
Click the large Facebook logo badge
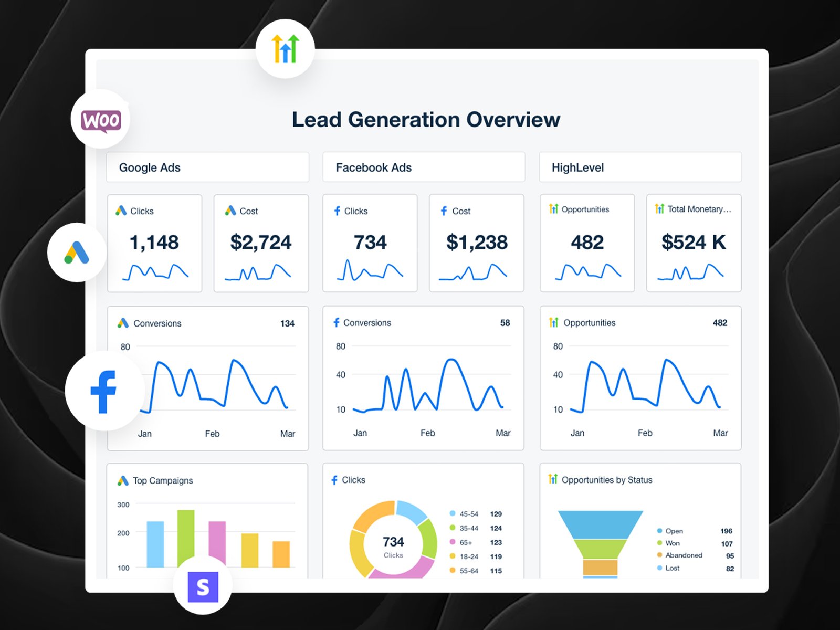click(104, 391)
